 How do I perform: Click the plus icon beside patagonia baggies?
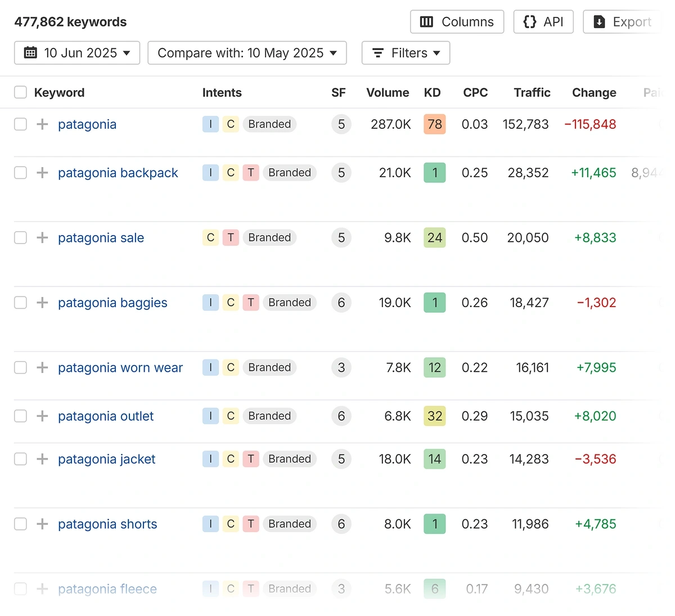coord(42,303)
